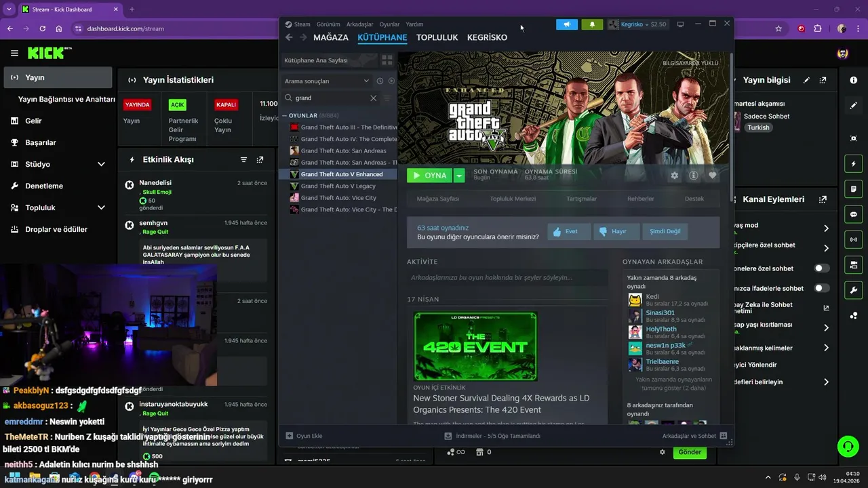Go back with Steam back arrow
Screen dimensions: 868x488
pos(289,37)
